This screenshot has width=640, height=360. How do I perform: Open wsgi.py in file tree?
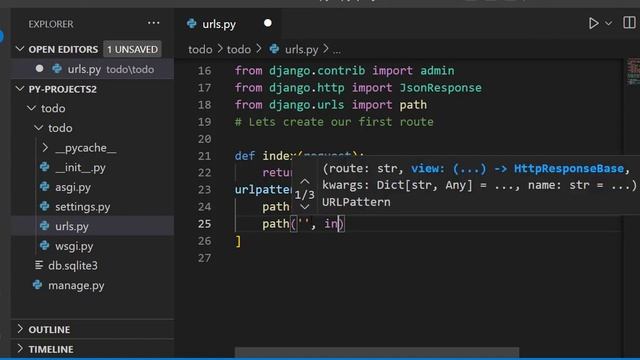point(74,246)
